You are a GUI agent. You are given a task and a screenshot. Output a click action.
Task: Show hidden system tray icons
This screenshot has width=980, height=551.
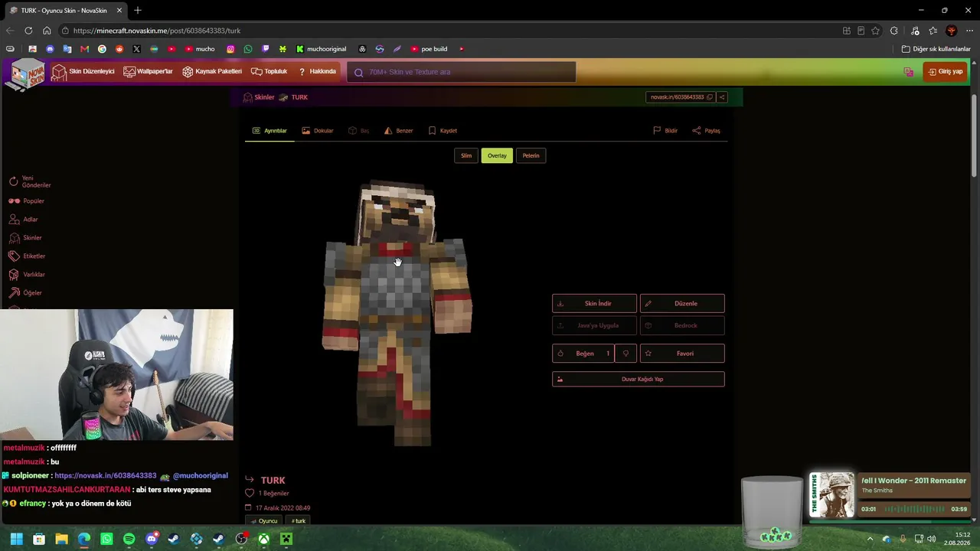coord(870,539)
